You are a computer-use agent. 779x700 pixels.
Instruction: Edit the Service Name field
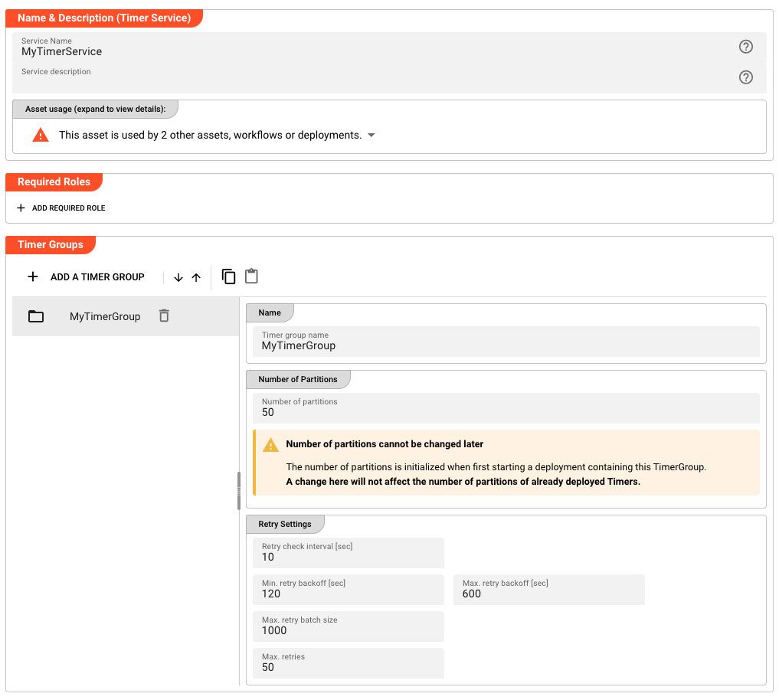368,52
